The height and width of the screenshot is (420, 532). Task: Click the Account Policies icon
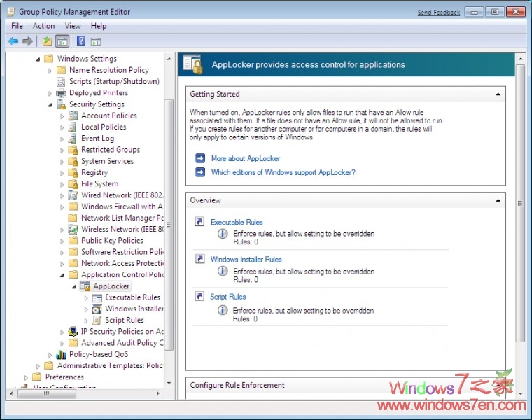[x=73, y=115]
